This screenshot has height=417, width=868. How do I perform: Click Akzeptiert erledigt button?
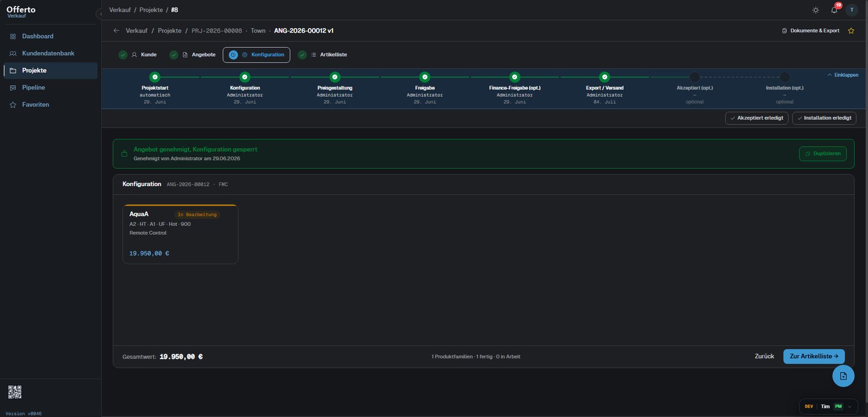coord(757,118)
